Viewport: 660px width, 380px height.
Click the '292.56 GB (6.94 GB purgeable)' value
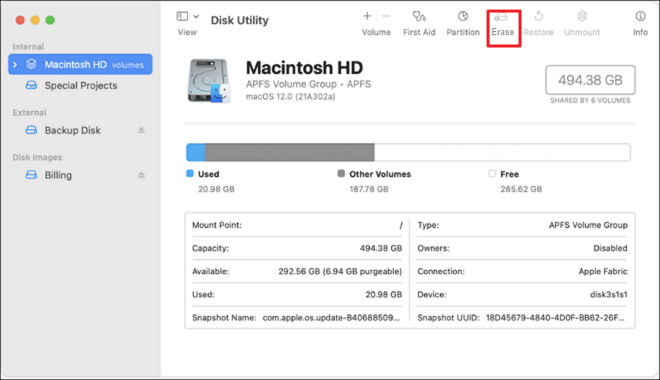click(x=340, y=271)
